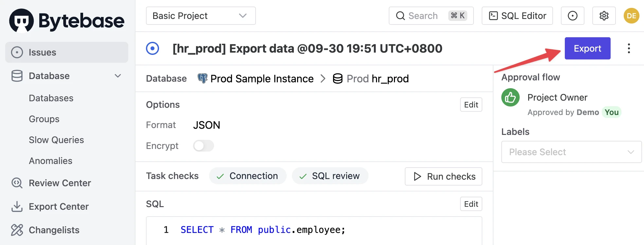Collapse the Database section in sidebar
This screenshot has width=644, height=245.
point(117,76)
